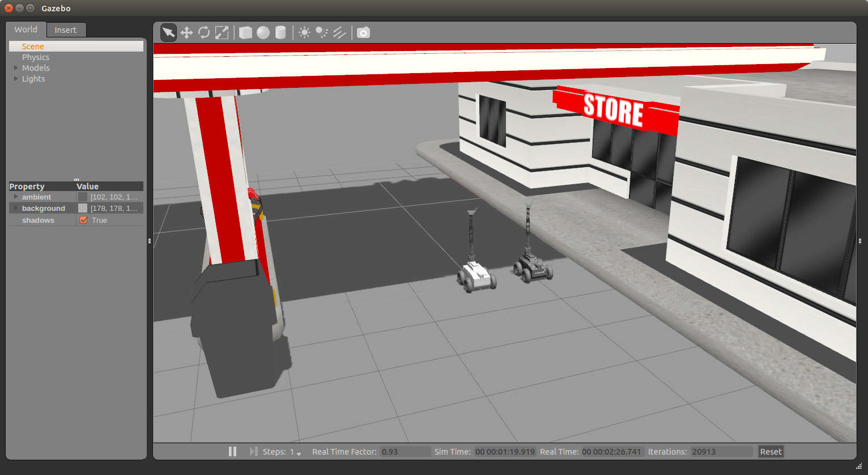Add a point light
Viewport: 868px width, 475px height.
click(x=304, y=33)
